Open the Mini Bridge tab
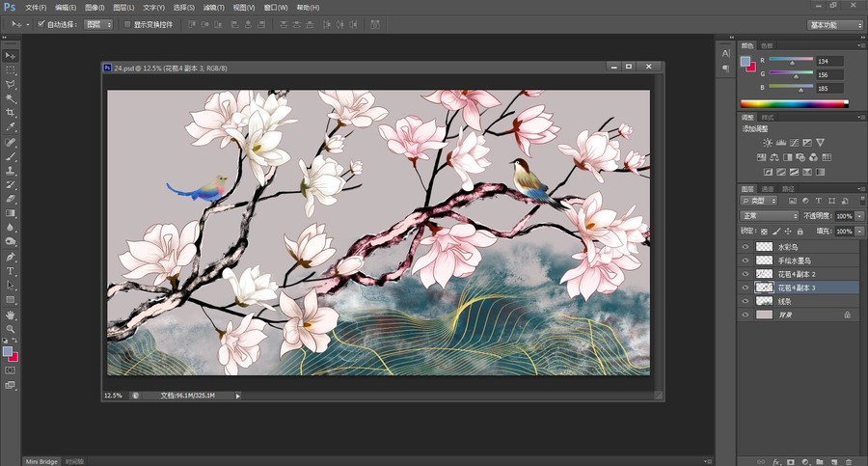 coord(41,461)
